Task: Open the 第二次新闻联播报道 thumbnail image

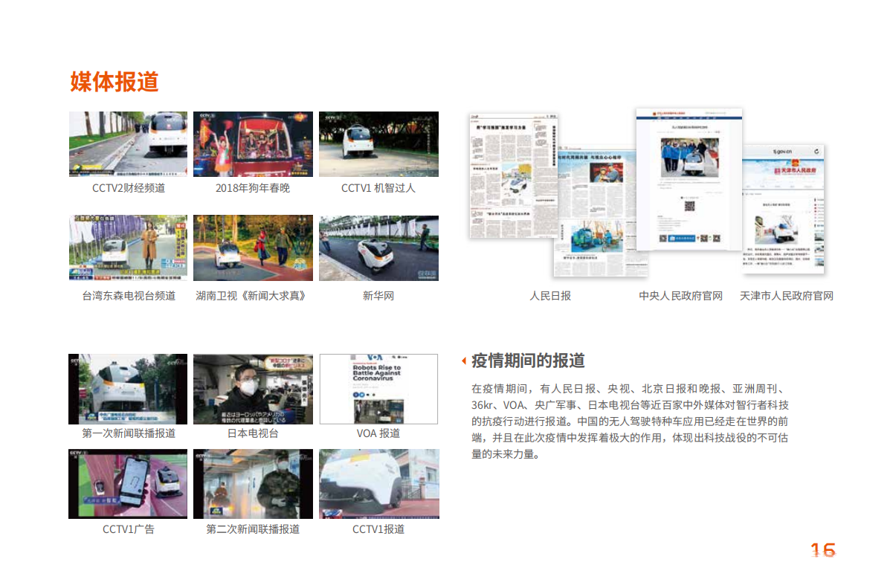Action: pos(253,484)
